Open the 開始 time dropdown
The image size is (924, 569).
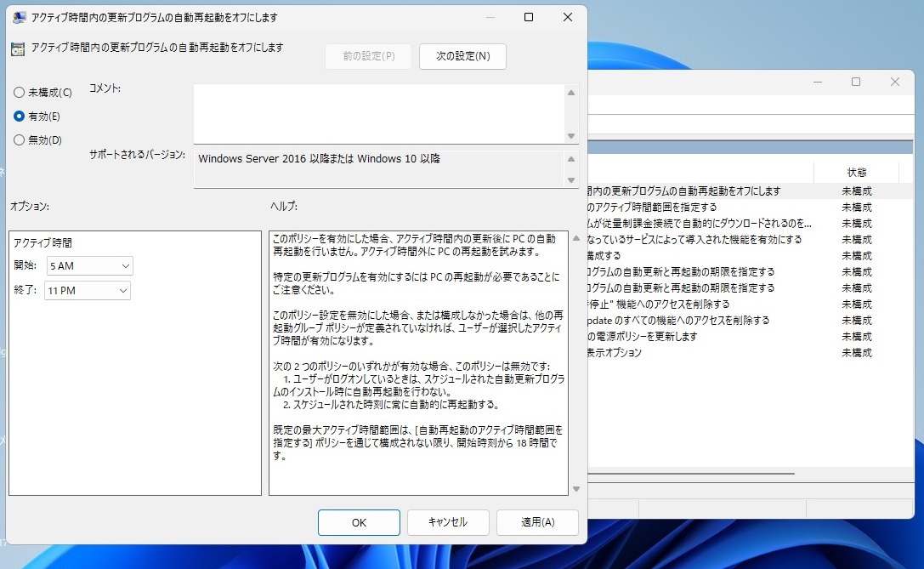(x=90, y=266)
